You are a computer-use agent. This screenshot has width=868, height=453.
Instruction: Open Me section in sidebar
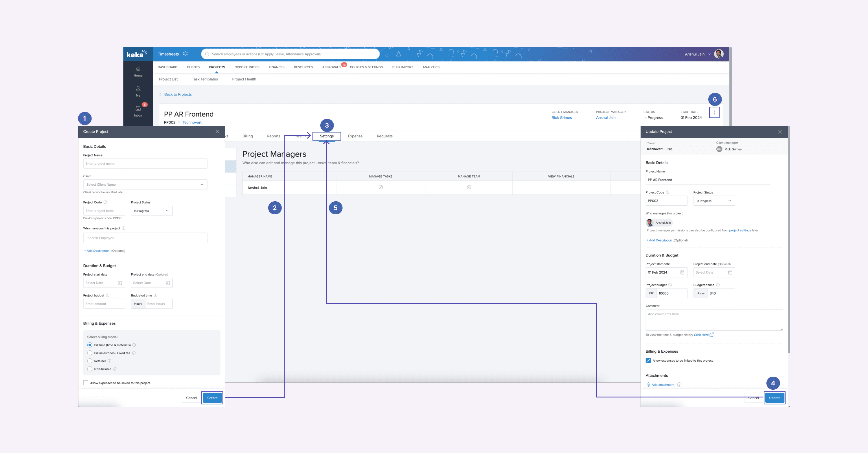point(138,91)
